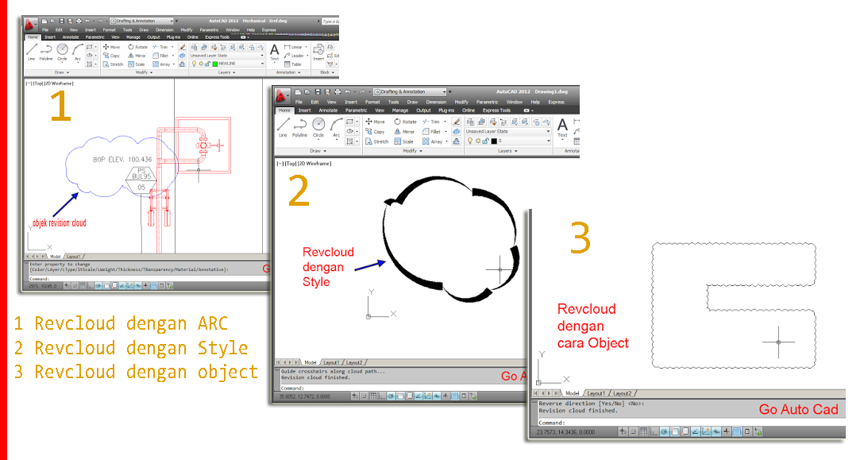
Task: Open the NEWLINE layer dropdown in Mechanical-Xref window
Action: (227, 64)
